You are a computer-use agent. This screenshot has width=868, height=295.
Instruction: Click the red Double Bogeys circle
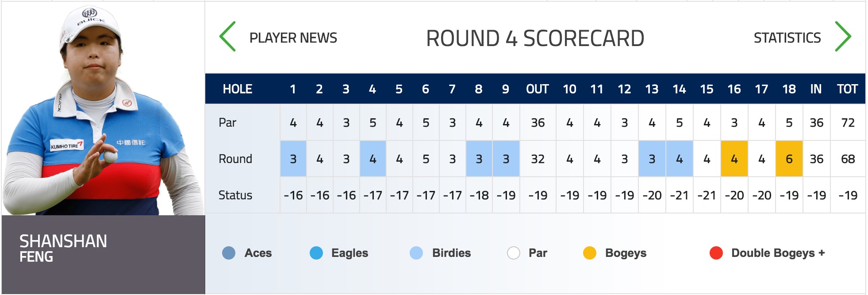pyautogui.click(x=716, y=253)
